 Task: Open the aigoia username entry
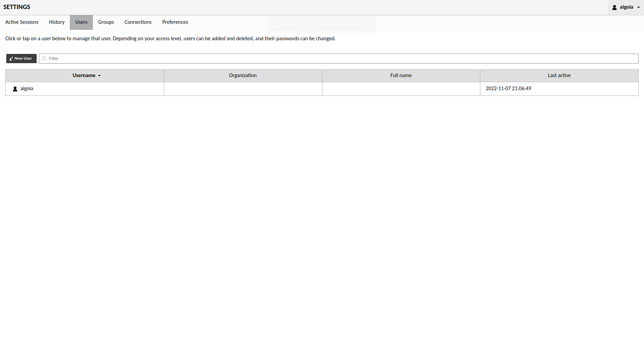pos(27,88)
